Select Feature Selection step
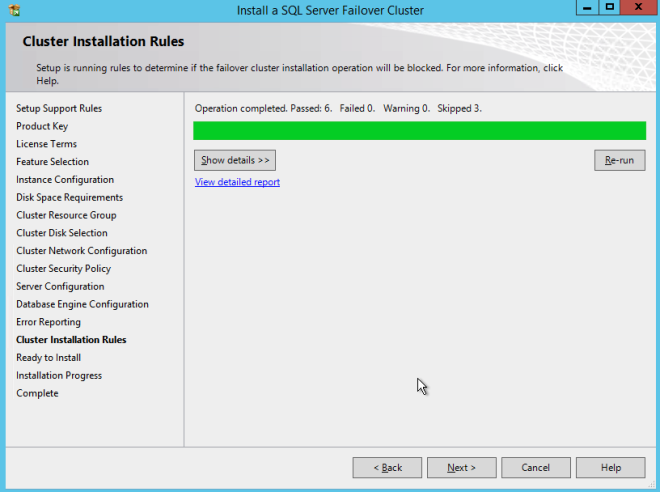 click(x=53, y=162)
